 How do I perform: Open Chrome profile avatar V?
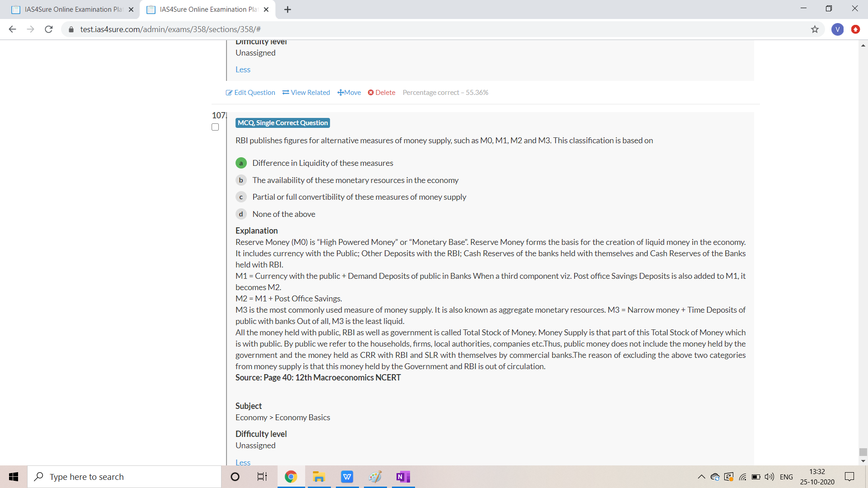pyautogui.click(x=837, y=29)
